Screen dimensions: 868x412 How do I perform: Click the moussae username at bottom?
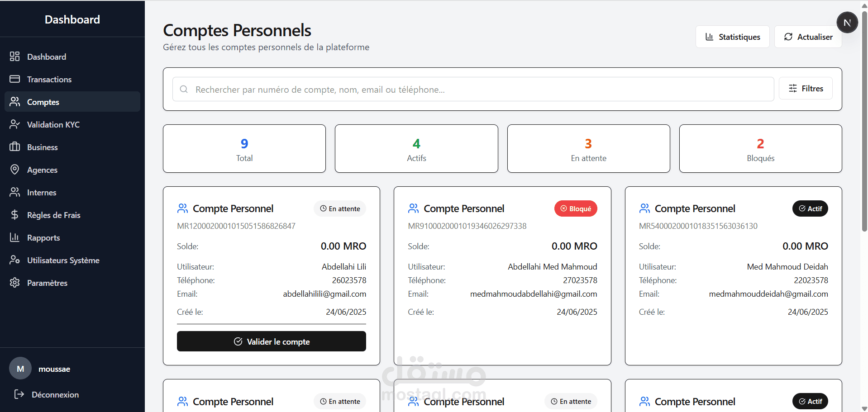point(54,369)
